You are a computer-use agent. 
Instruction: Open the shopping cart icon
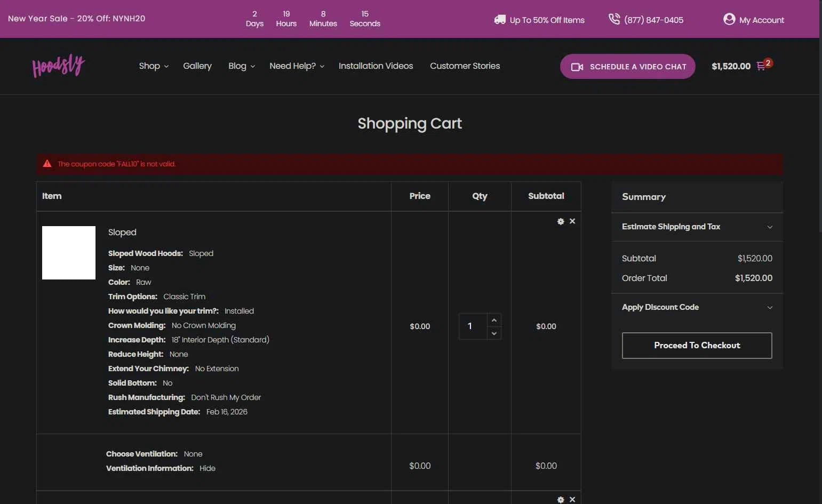[x=761, y=67]
